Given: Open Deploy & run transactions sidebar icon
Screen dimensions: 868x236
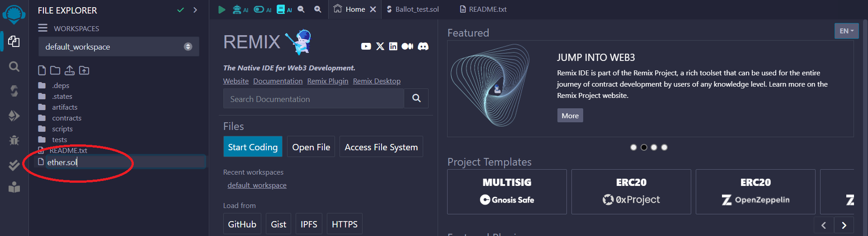Looking at the screenshot, I should (x=14, y=116).
